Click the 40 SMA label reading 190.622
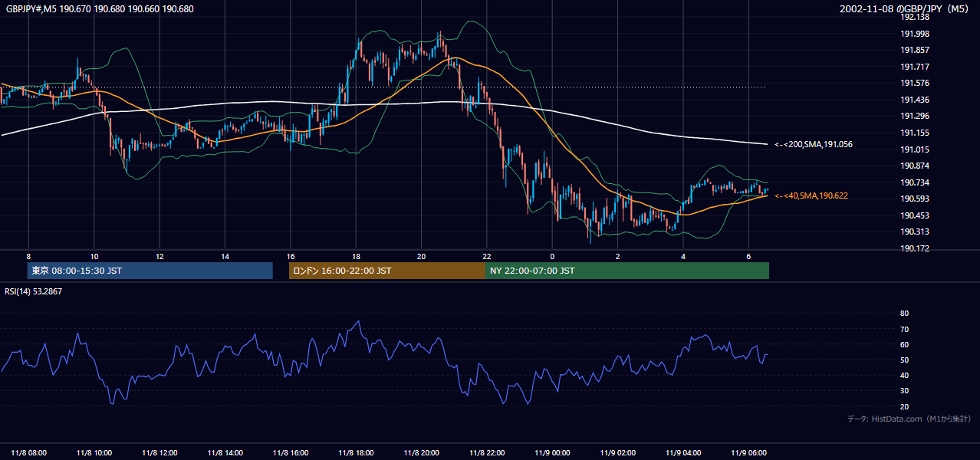Screen dimensions: 980x460 pos(811,196)
